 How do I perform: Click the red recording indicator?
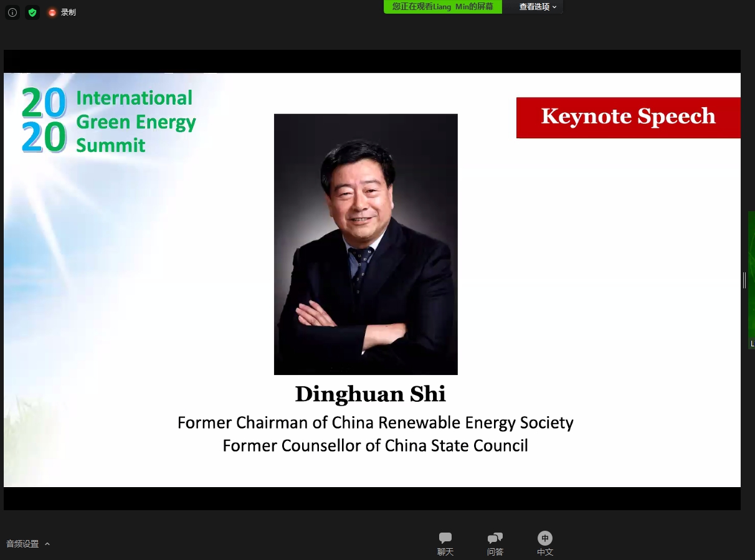pyautogui.click(x=52, y=12)
